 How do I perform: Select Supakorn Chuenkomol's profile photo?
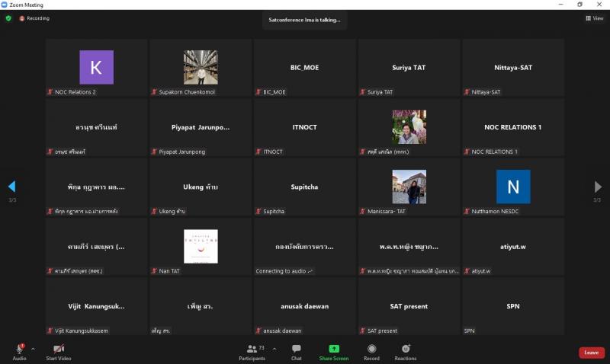coord(201,67)
